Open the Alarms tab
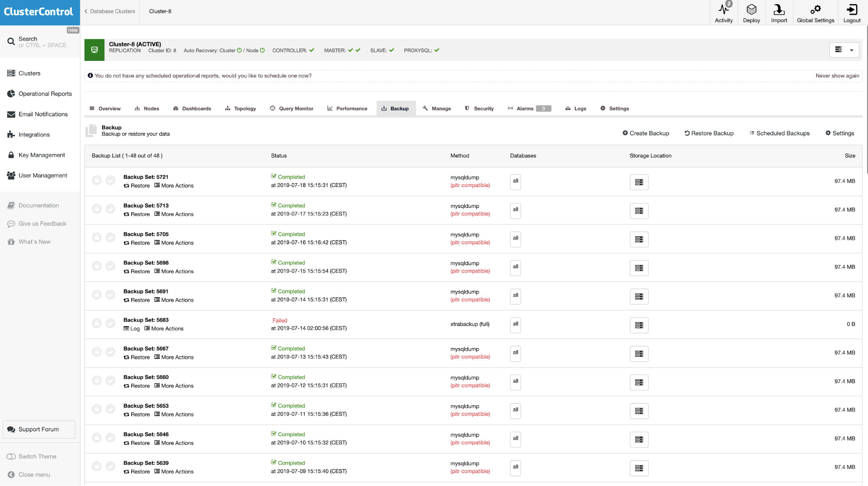The image size is (868, 486). click(529, 108)
